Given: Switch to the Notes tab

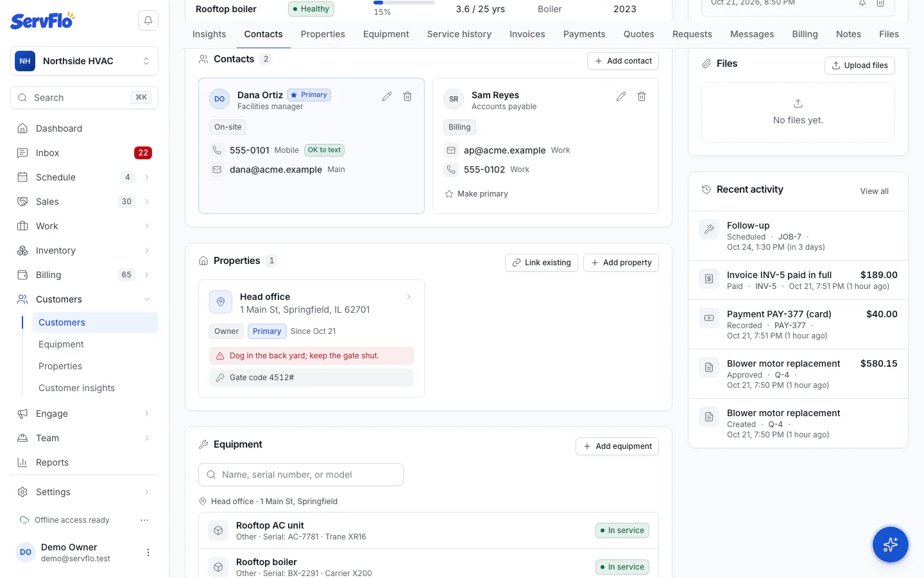Looking at the screenshot, I should pyautogui.click(x=848, y=34).
